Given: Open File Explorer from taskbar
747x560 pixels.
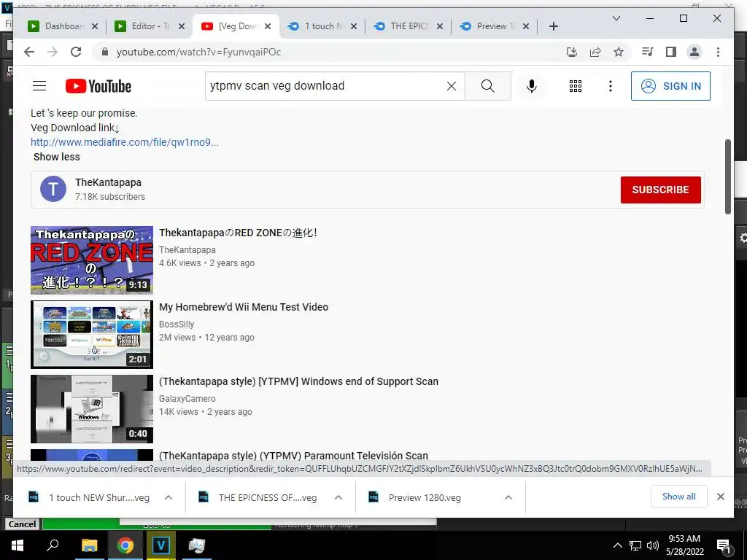Looking at the screenshot, I should point(89,545).
